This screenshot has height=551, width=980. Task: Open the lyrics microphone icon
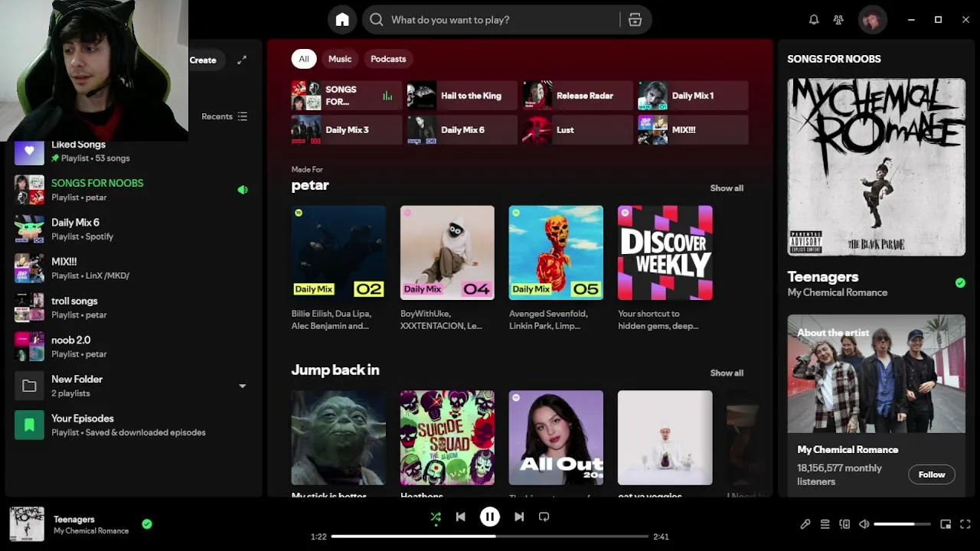[x=805, y=524]
